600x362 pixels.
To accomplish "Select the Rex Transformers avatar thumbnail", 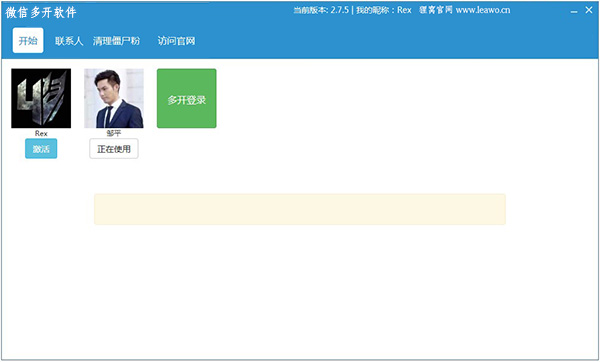I will click(41, 98).
